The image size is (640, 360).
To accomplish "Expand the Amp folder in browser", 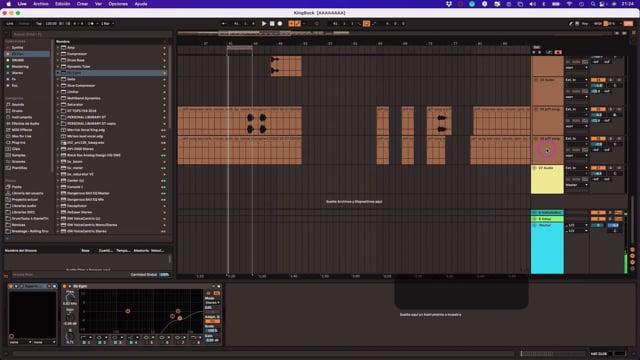I will tap(58, 47).
